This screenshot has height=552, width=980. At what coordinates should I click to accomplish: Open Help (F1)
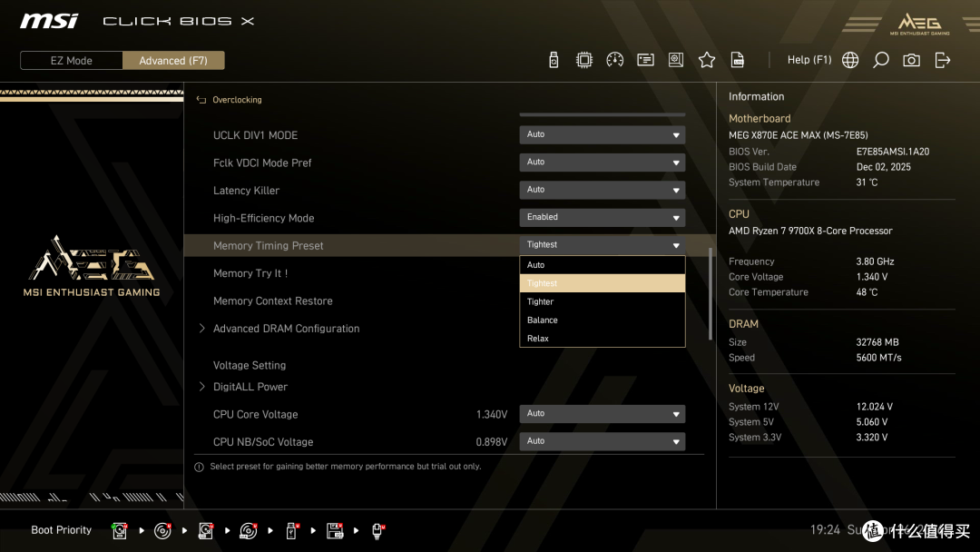coord(808,60)
